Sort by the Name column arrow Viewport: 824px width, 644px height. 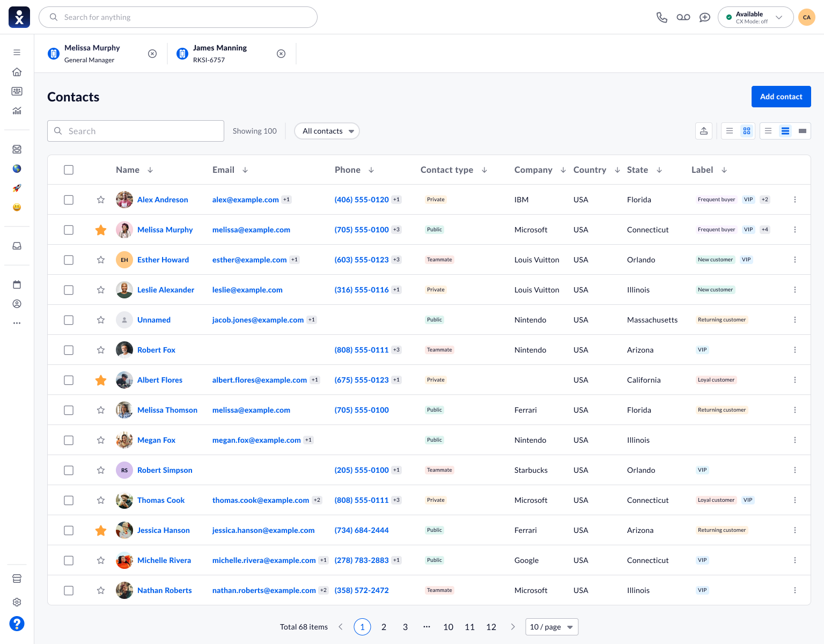point(150,170)
